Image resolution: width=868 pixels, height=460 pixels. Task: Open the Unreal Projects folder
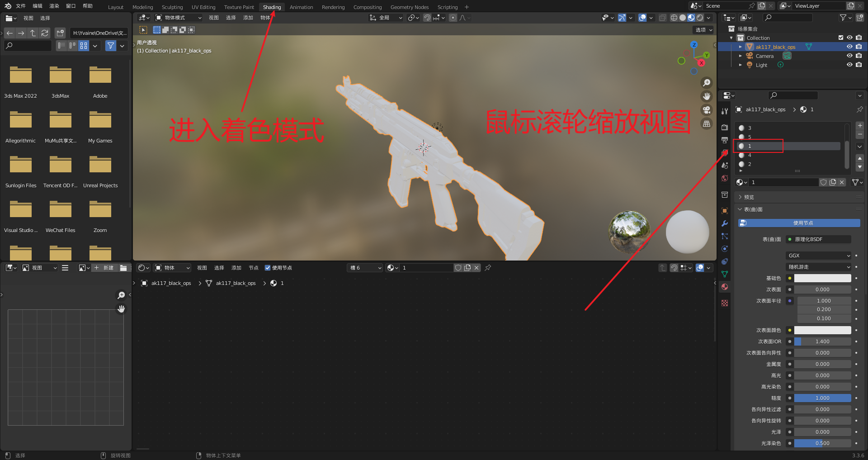point(100,170)
